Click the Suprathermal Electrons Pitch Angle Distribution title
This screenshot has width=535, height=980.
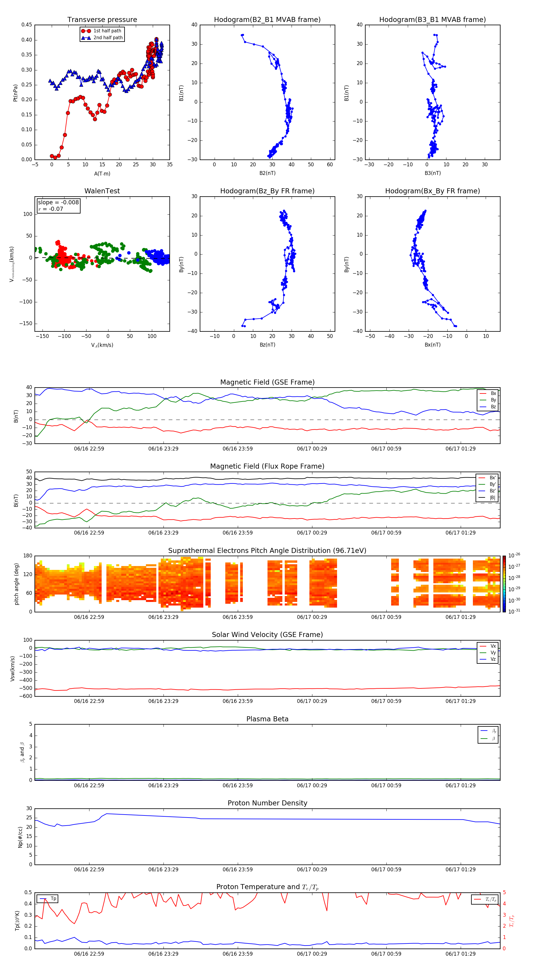click(267, 551)
